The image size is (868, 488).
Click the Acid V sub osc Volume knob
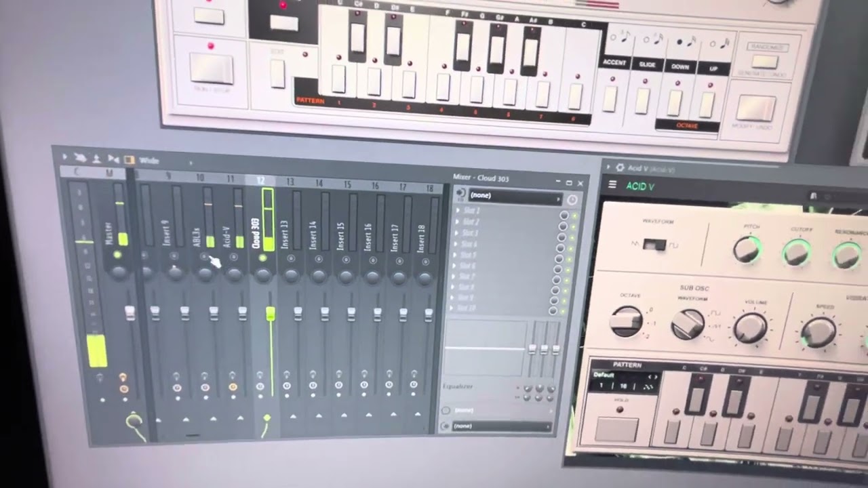pos(750,327)
